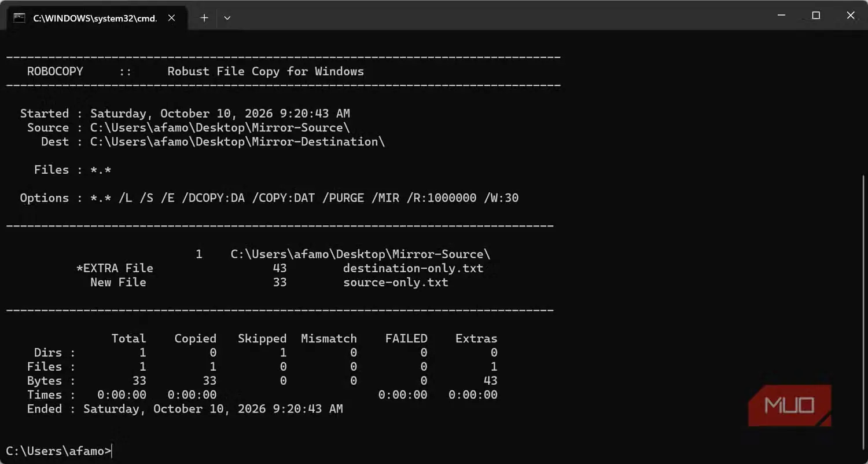
Task: Click the 'Ended : Saturday, October 10' line
Action: tap(185, 409)
